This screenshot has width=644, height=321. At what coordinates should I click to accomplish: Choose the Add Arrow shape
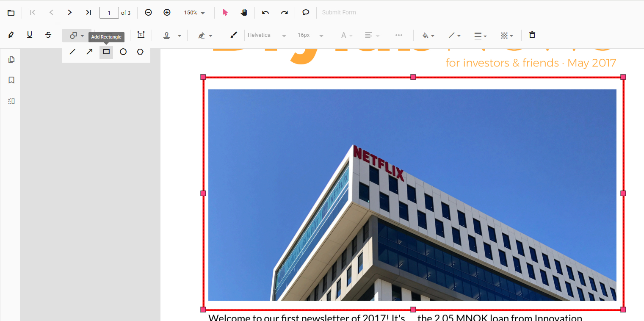coord(89,52)
